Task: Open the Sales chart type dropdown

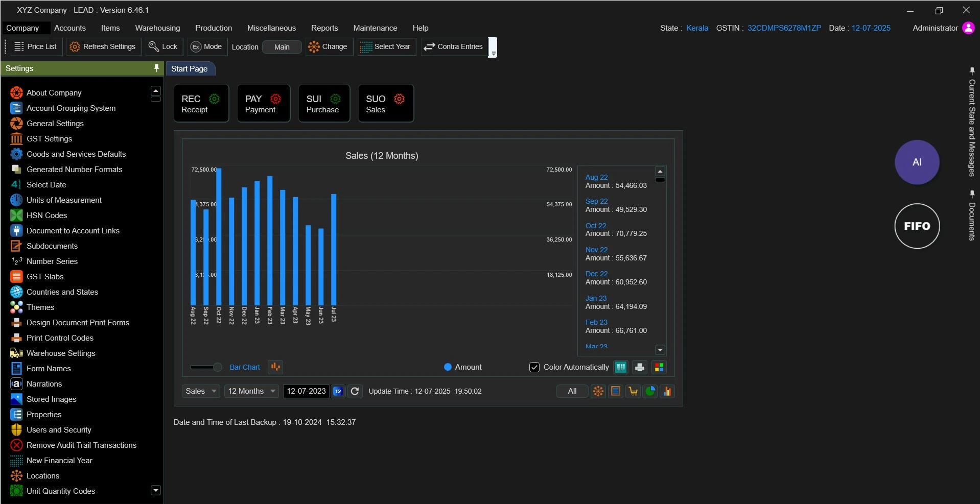Action: [x=201, y=391]
